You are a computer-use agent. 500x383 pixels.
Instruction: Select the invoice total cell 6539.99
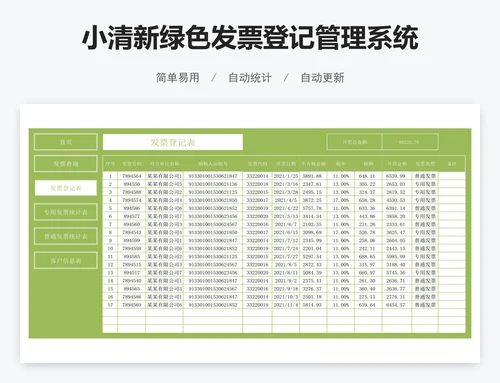pos(397,176)
